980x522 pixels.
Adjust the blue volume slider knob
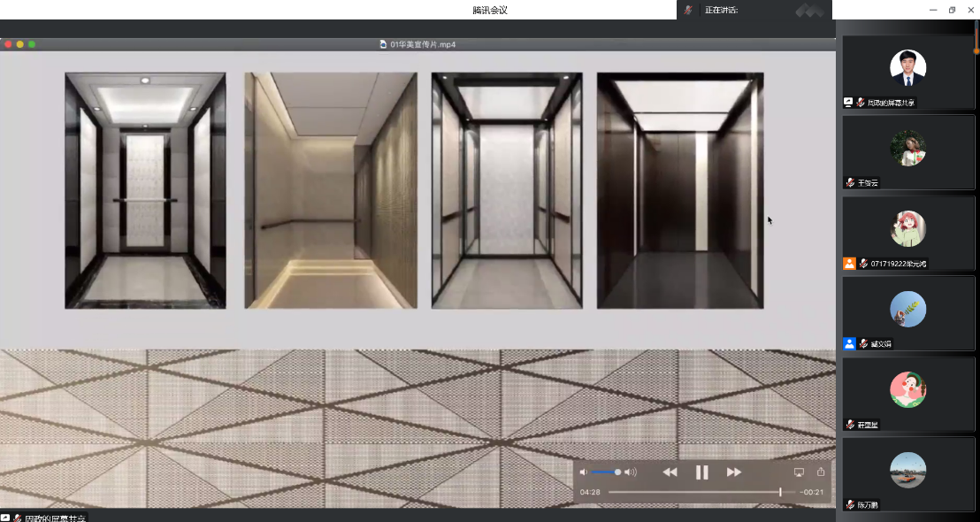click(617, 472)
